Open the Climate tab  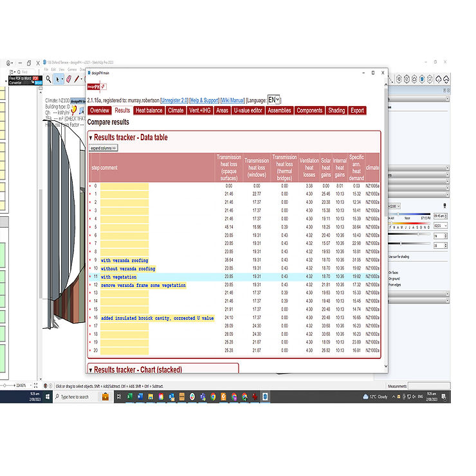tap(176, 111)
